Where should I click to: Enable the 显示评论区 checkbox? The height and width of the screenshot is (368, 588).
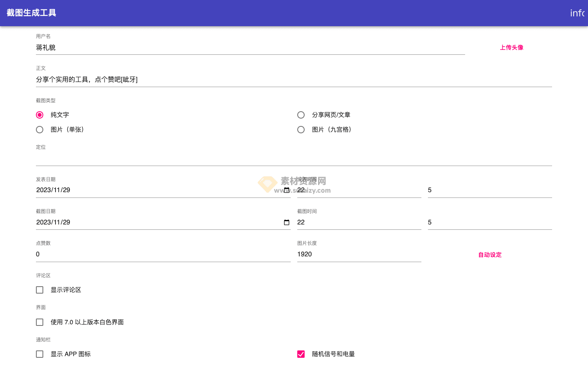[40, 289]
